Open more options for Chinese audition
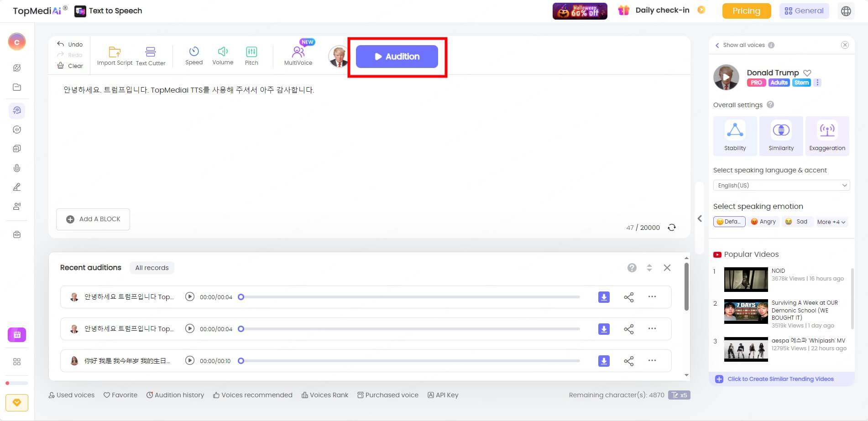This screenshot has height=421, width=868. tap(652, 360)
